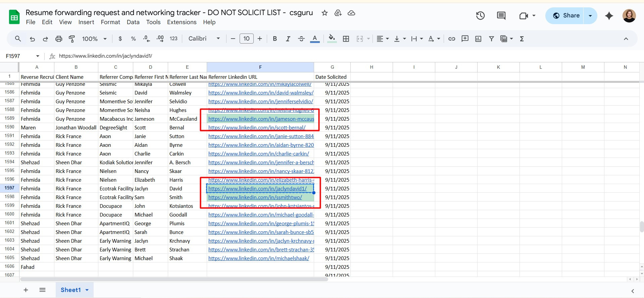Open the File menu

31,22
